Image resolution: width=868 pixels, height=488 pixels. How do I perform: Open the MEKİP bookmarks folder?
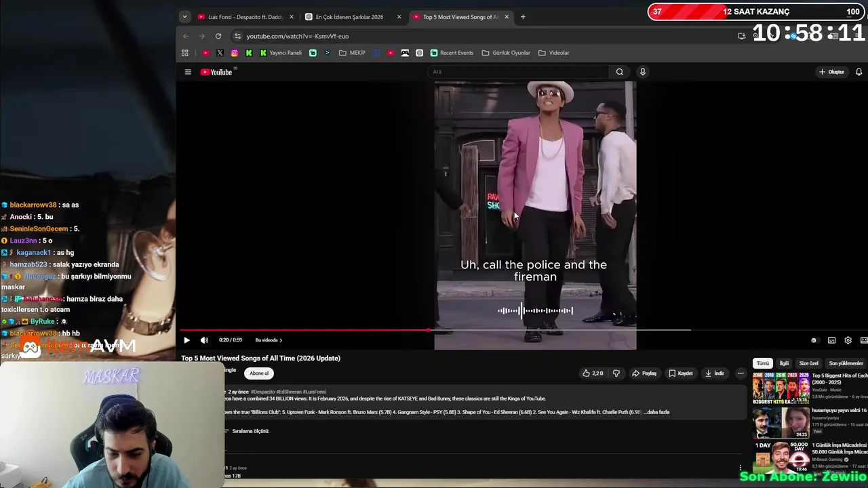pyautogui.click(x=352, y=53)
